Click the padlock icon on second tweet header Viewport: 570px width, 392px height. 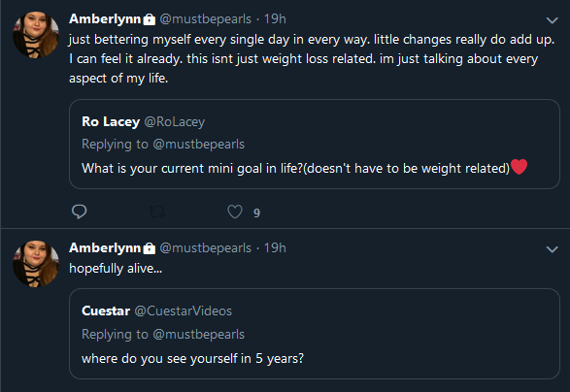point(149,248)
